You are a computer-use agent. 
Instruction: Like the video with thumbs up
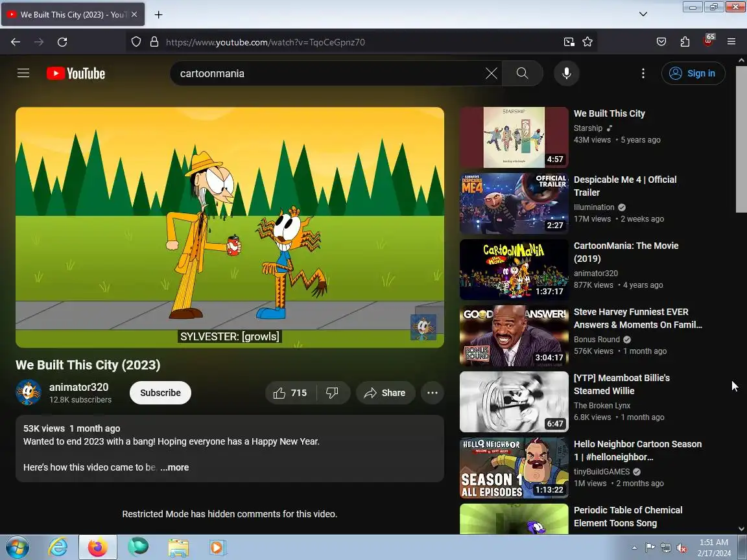point(290,393)
